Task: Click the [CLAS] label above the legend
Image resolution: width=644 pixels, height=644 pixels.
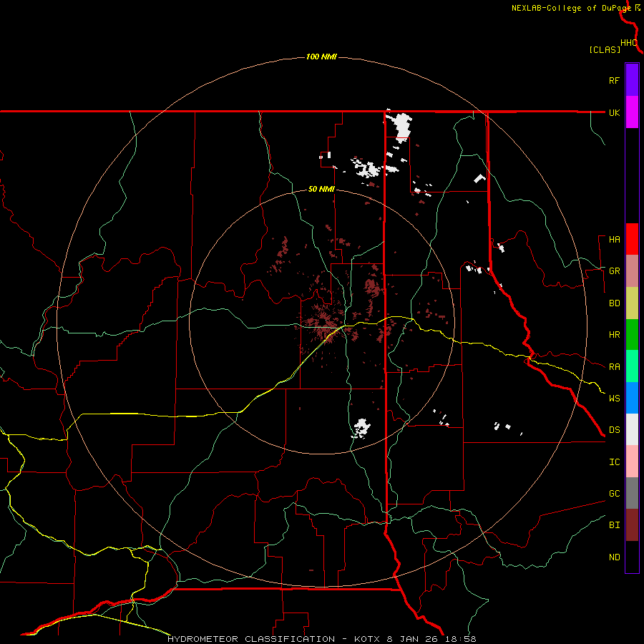Action: [605, 49]
